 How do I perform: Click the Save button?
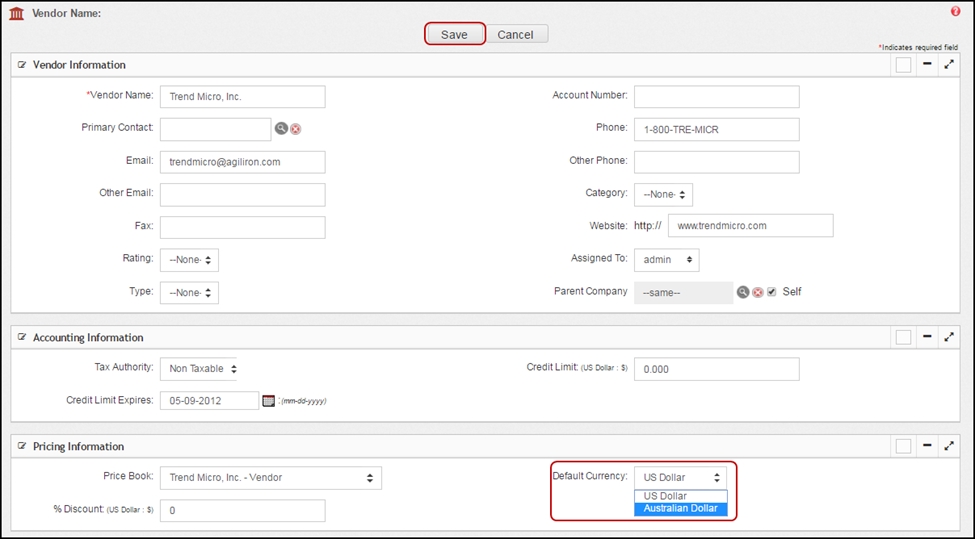coord(455,34)
